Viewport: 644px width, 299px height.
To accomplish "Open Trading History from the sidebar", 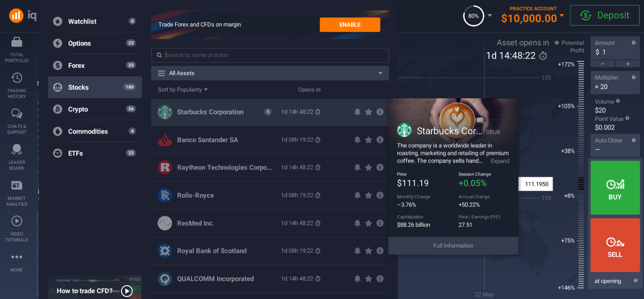I will pos(17,86).
